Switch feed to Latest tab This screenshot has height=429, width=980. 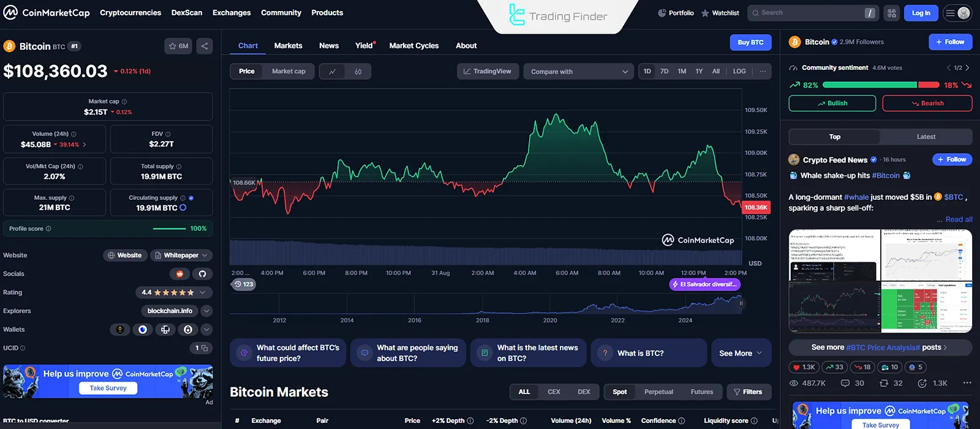point(926,137)
